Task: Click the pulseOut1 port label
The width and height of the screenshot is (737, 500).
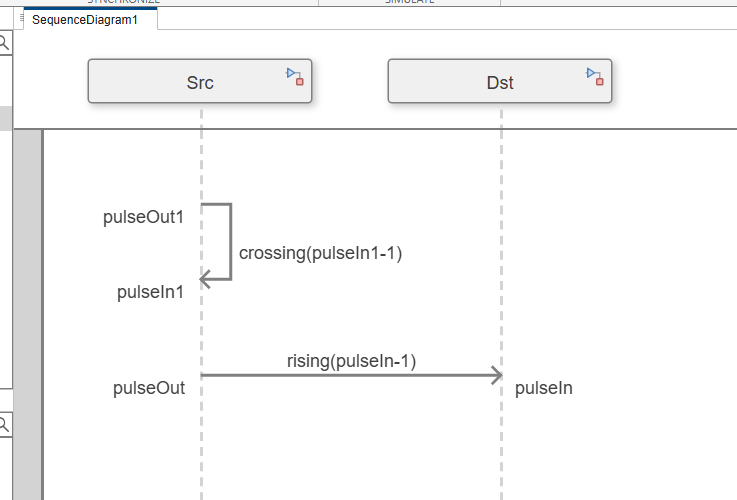Action: click(144, 217)
